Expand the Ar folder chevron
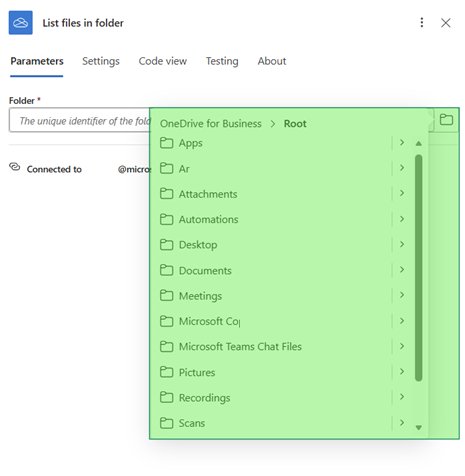This screenshot has width=465, height=476. pyautogui.click(x=402, y=168)
